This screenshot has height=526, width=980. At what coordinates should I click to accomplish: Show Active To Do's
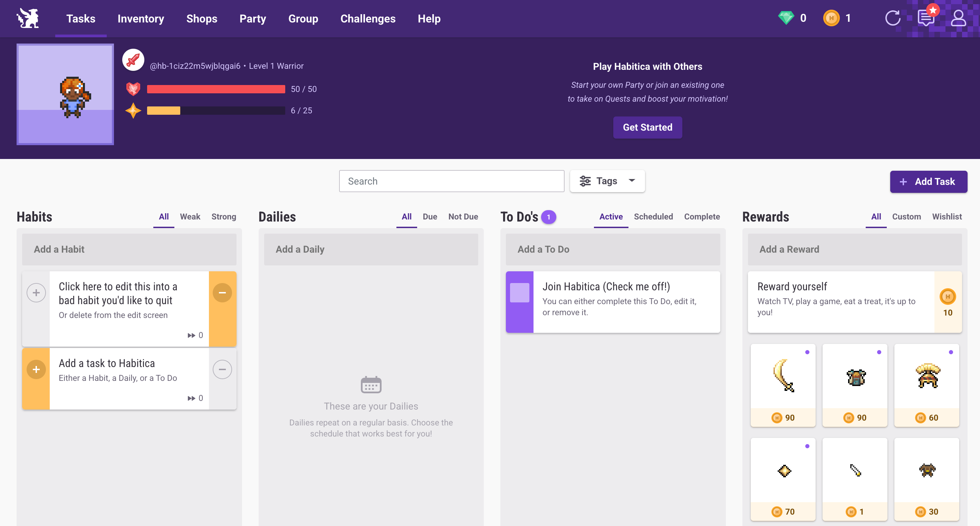[611, 216]
